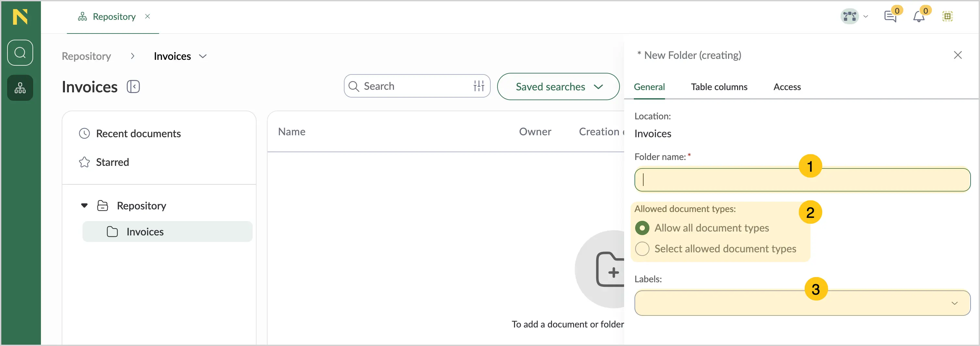Open the Saved searches dropdown
This screenshot has width=980, height=346.
pyautogui.click(x=558, y=86)
